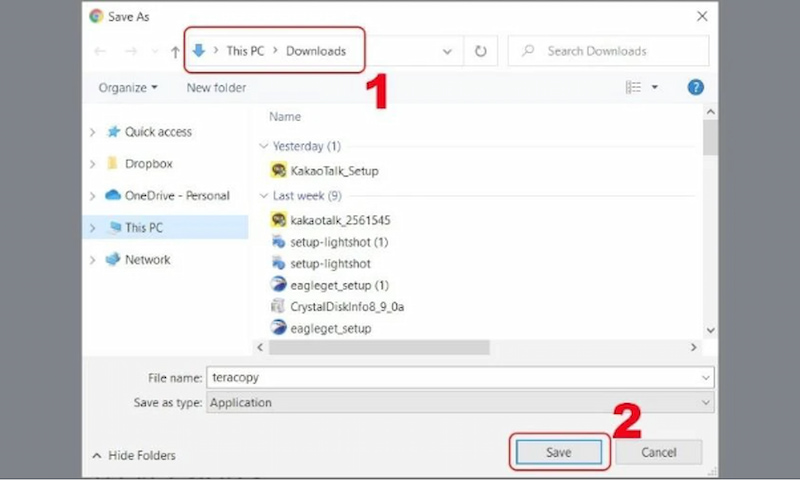800x481 pixels.
Task: Click the Up directory arrow icon
Action: coord(176,51)
